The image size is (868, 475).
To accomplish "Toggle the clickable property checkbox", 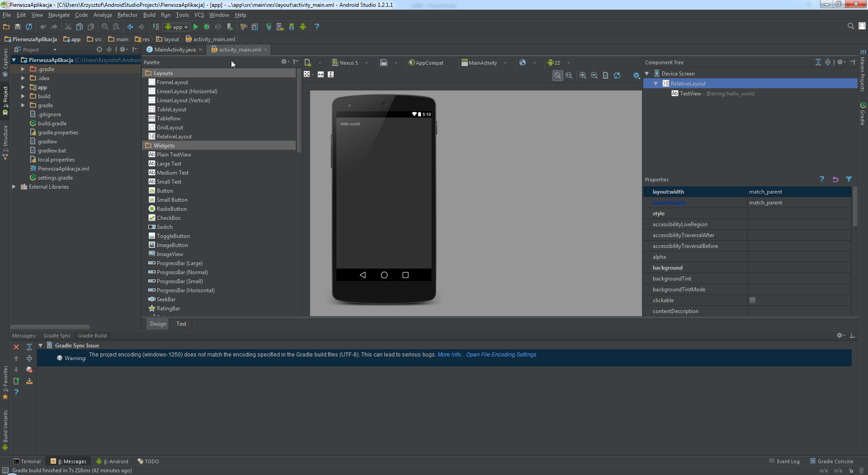I will click(x=752, y=300).
